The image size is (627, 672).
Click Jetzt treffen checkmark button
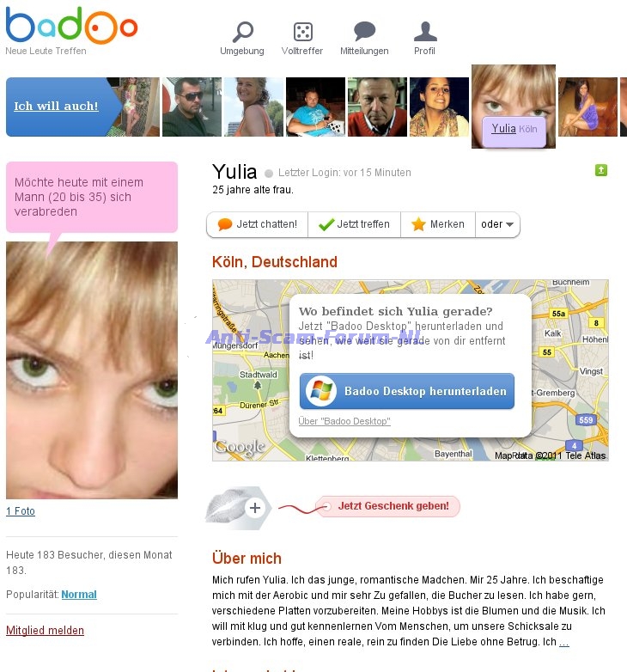[x=354, y=224]
